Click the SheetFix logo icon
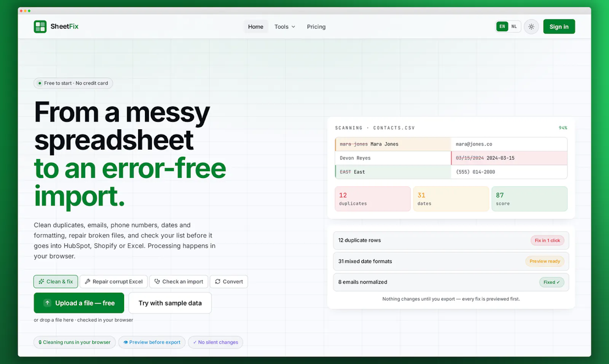Image resolution: width=609 pixels, height=364 pixels. click(x=40, y=27)
